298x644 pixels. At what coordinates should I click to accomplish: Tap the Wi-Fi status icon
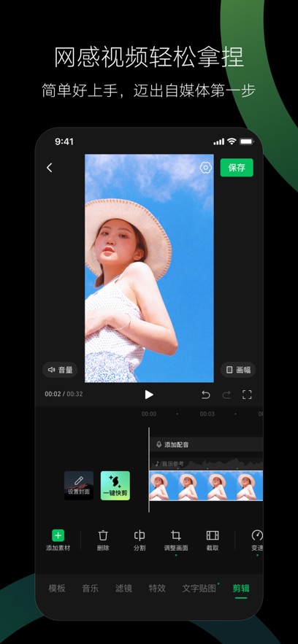[232, 141]
